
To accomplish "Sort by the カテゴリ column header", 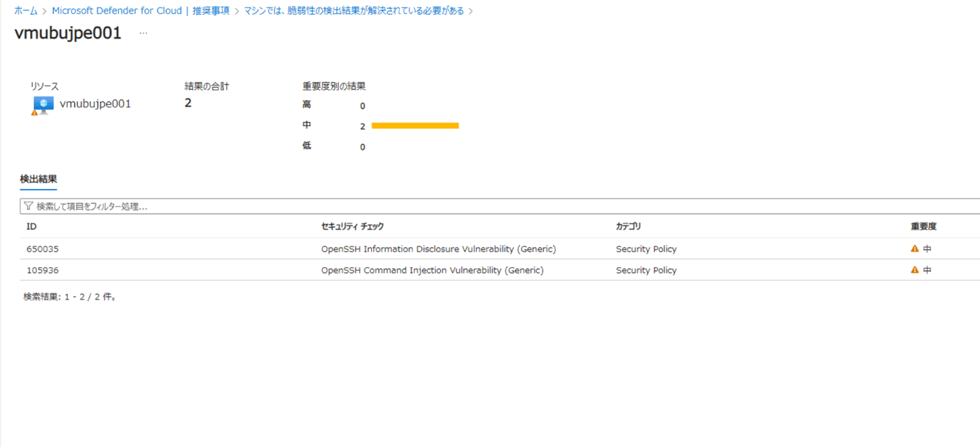I will point(629,227).
